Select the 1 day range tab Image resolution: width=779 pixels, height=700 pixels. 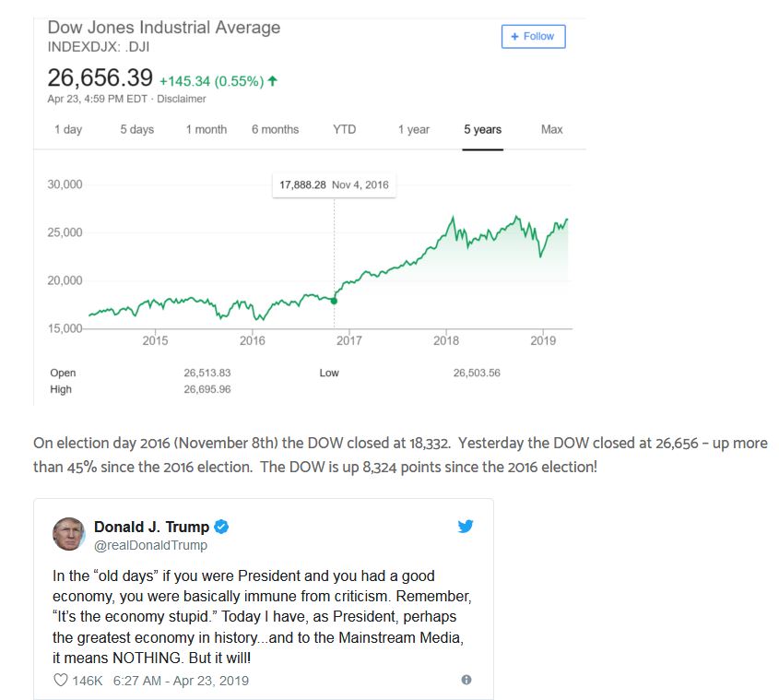coord(68,129)
